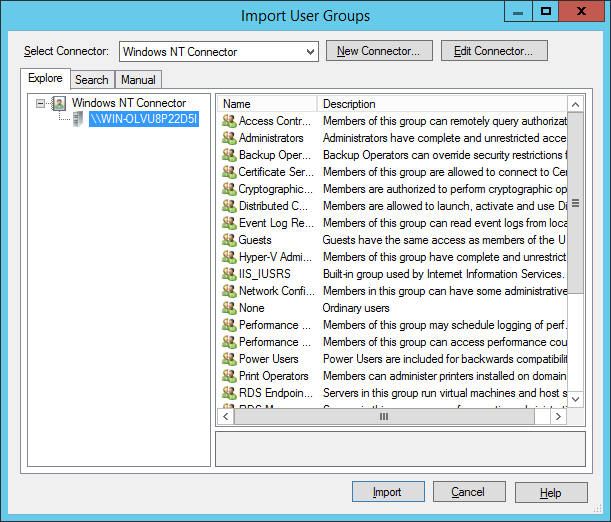
Task: Open the Select Connector dropdown
Action: pyautogui.click(x=308, y=51)
